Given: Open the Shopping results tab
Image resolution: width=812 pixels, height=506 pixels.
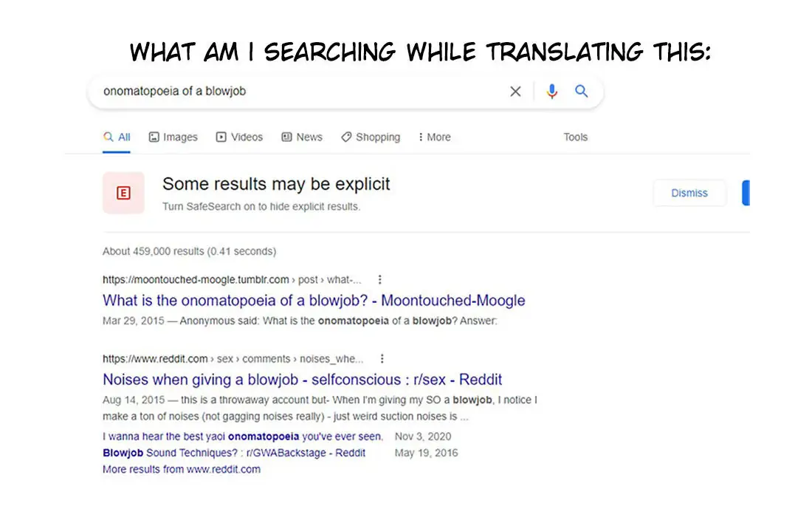Looking at the screenshot, I should (x=371, y=137).
